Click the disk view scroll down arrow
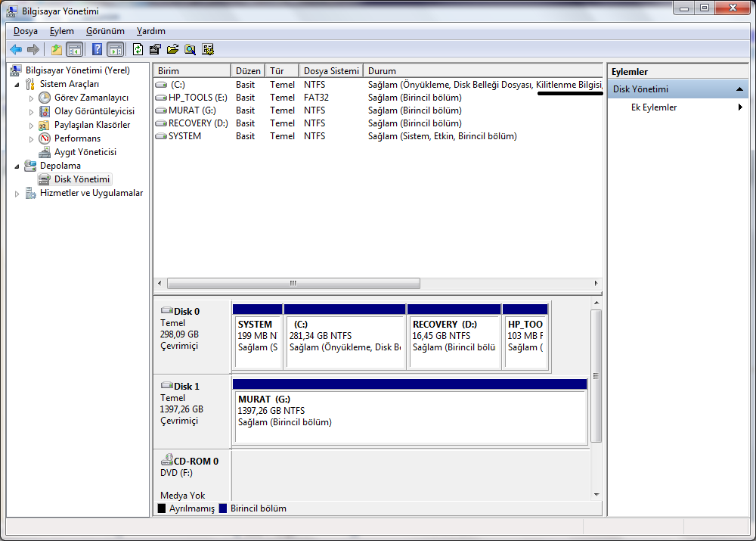The height and width of the screenshot is (541, 756). (x=596, y=495)
